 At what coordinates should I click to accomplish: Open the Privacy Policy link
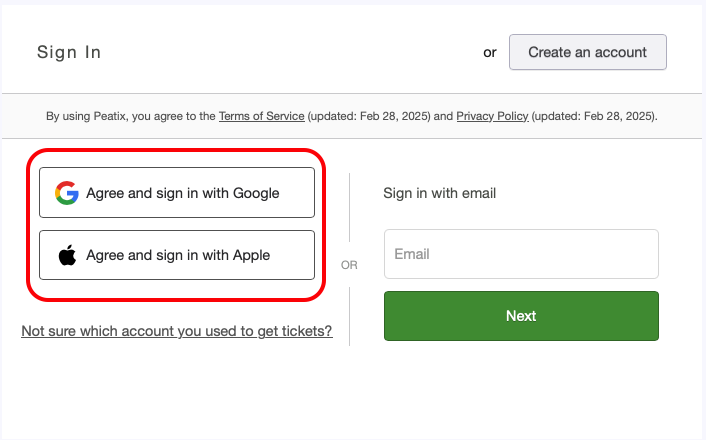point(492,116)
